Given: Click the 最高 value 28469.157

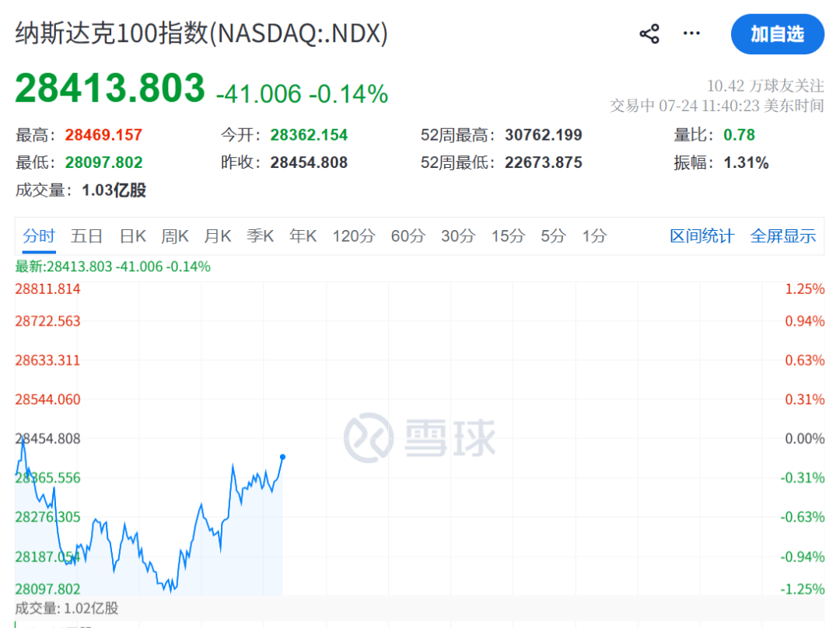Looking at the screenshot, I should tap(103, 135).
